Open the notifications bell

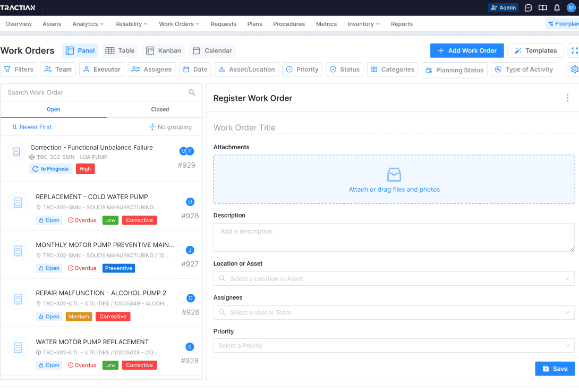tap(557, 8)
